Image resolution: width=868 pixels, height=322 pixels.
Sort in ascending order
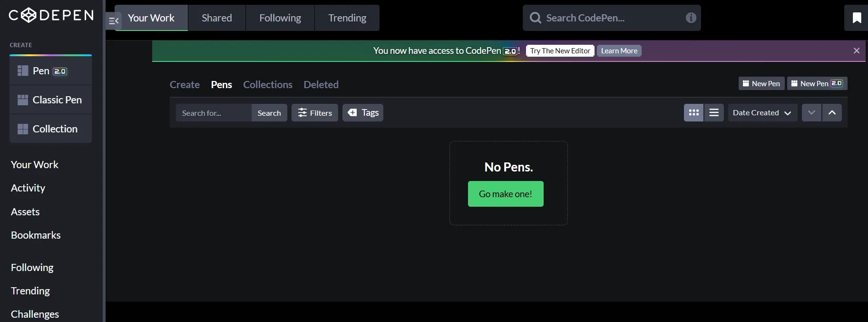point(832,113)
